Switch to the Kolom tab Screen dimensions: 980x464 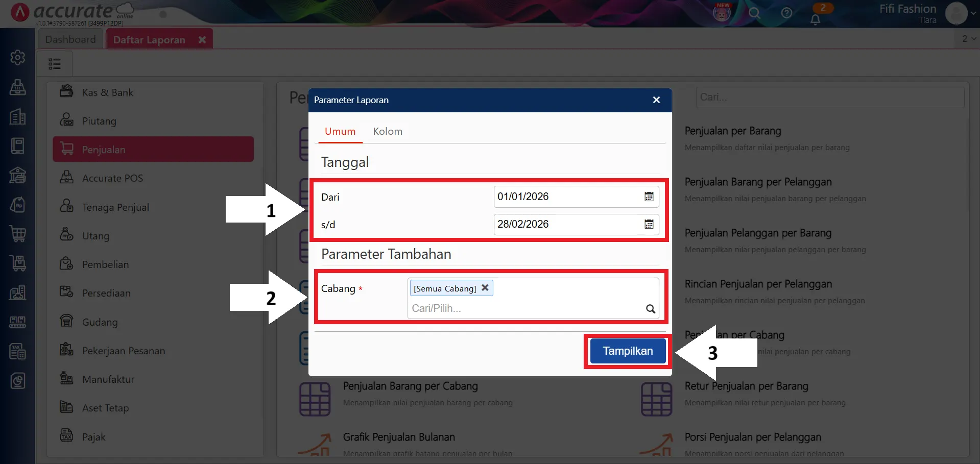(388, 131)
